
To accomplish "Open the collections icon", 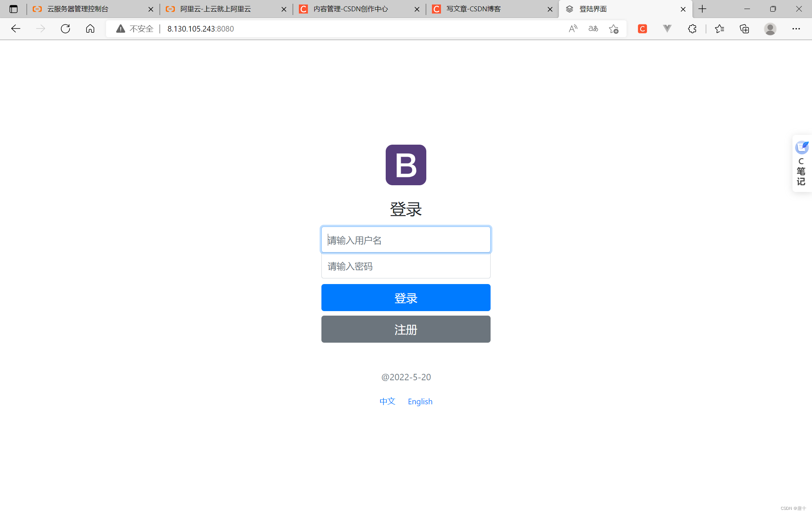I will (744, 29).
